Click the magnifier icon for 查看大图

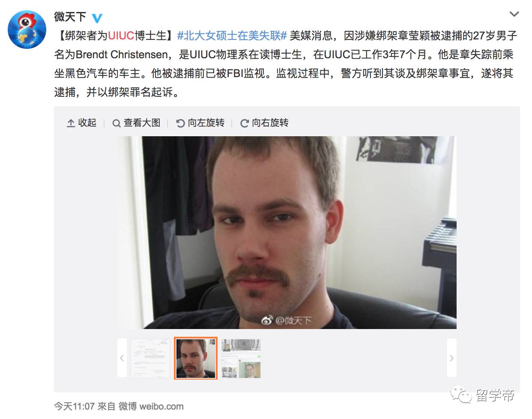pos(116,123)
